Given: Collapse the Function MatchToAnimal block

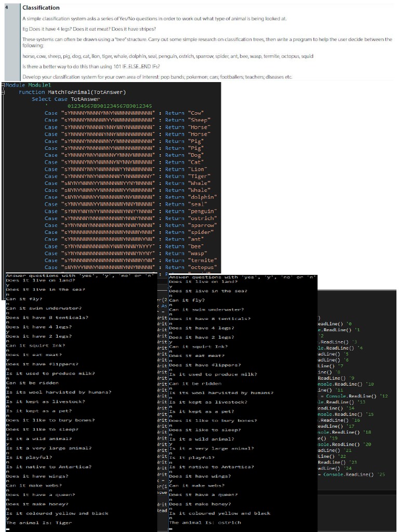Looking at the screenshot, I should coord(3,92).
